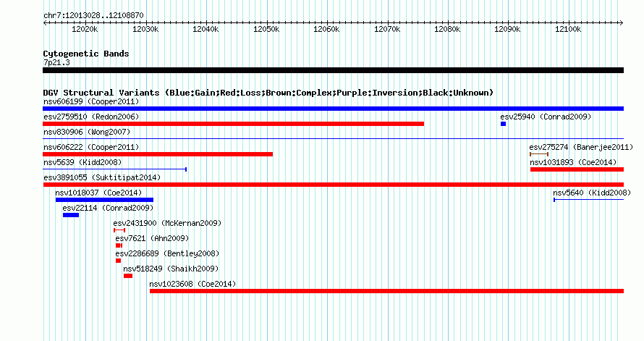Viewport: 644px width, 341px height.
Task: Click the 12080k ruler tick label
Action: [447, 30]
